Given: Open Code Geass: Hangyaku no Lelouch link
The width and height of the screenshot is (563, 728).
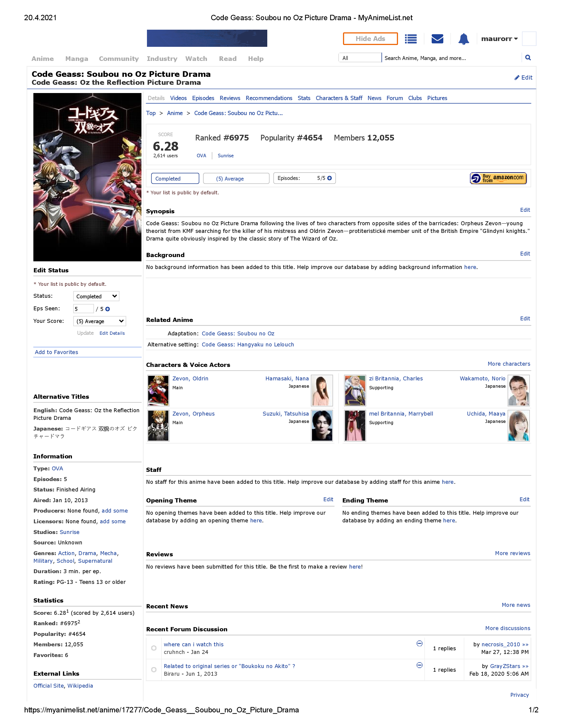Looking at the screenshot, I should click(x=248, y=345).
